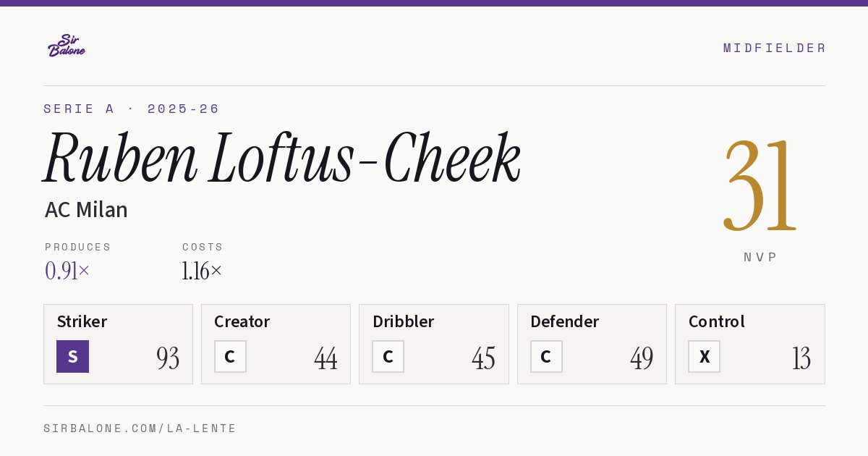Screen dimensions: 868x456
Task: Click the Sir Balone logo
Action: click(67, 46)
